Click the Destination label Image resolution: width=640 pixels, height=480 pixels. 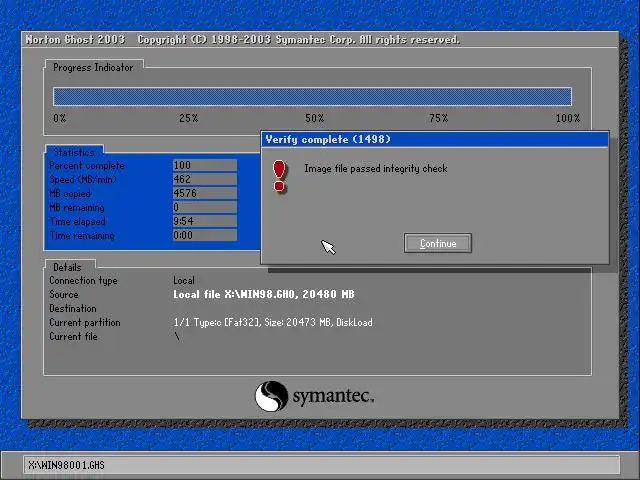click(x=73, y=309)
